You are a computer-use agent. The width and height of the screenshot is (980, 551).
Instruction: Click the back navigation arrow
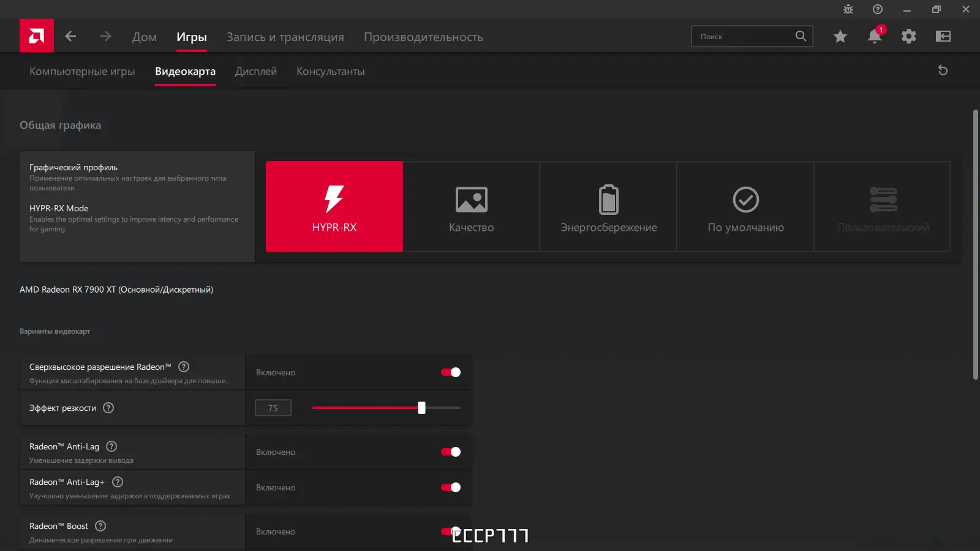(70, 36)
